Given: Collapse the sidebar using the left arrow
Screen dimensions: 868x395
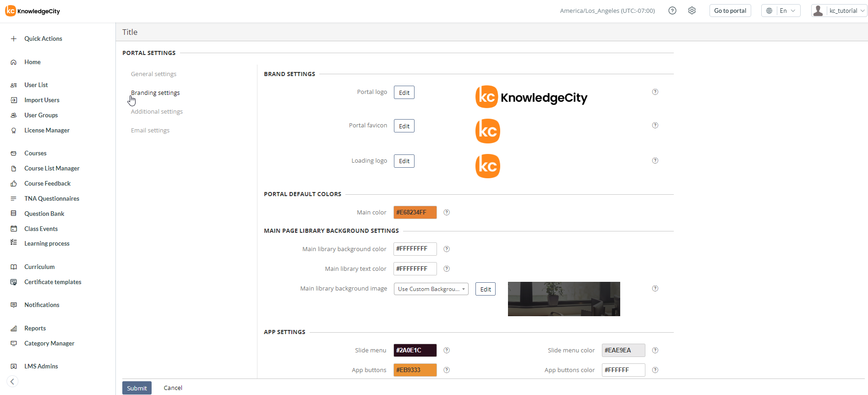Looking at the screenshot, I should (x=12, y=381).
